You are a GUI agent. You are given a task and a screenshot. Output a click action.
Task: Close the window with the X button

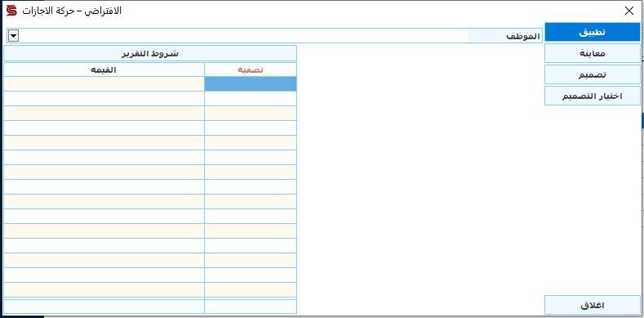click(628, 11)
